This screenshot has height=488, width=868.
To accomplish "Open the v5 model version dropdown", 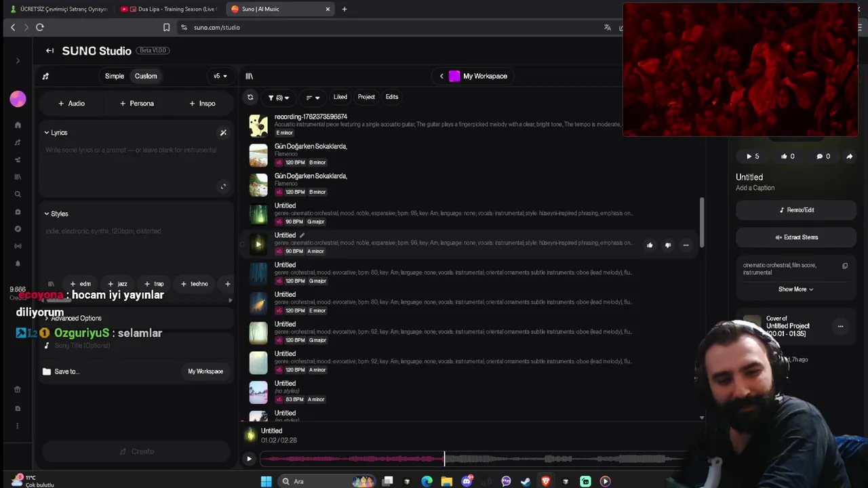I will pyautogui.click(x=220, y=76).
